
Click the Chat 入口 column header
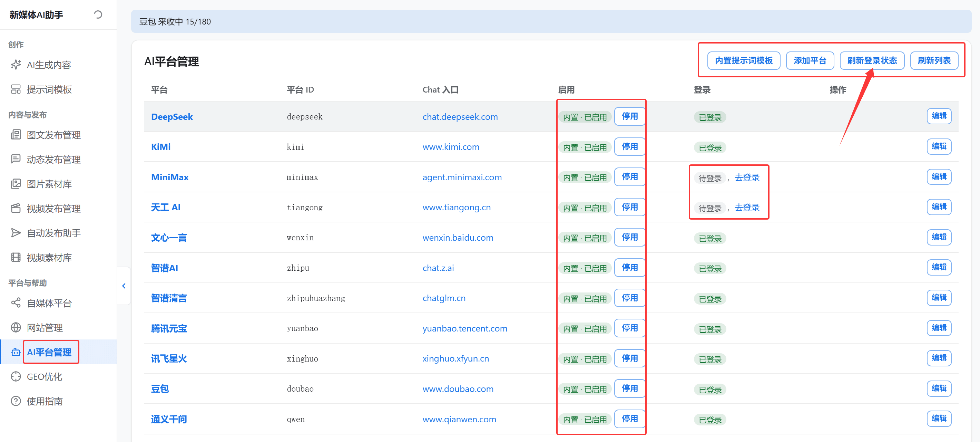[440, 90]
